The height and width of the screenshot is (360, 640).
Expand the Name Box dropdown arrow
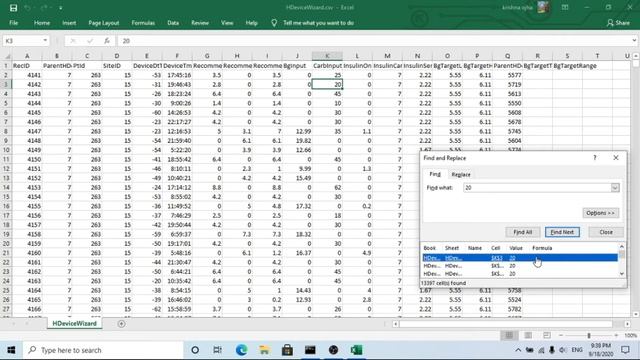(45, 41)
